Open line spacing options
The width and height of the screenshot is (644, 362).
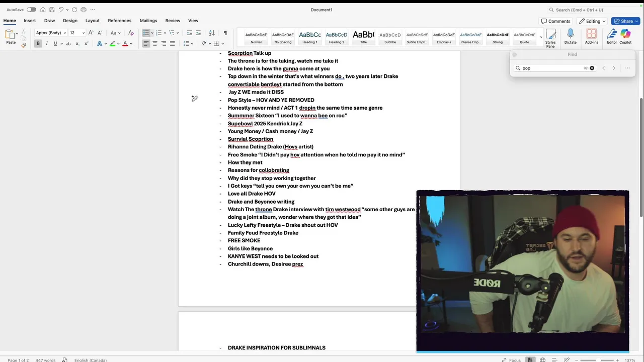186,44
